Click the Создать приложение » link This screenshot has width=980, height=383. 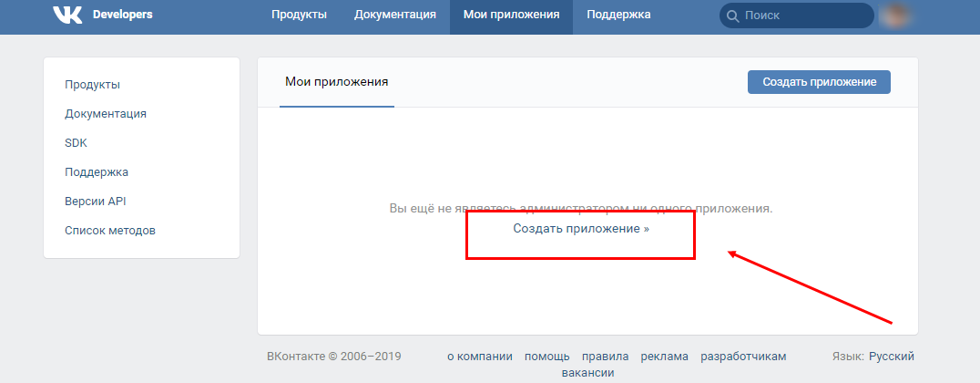point(581,228)
